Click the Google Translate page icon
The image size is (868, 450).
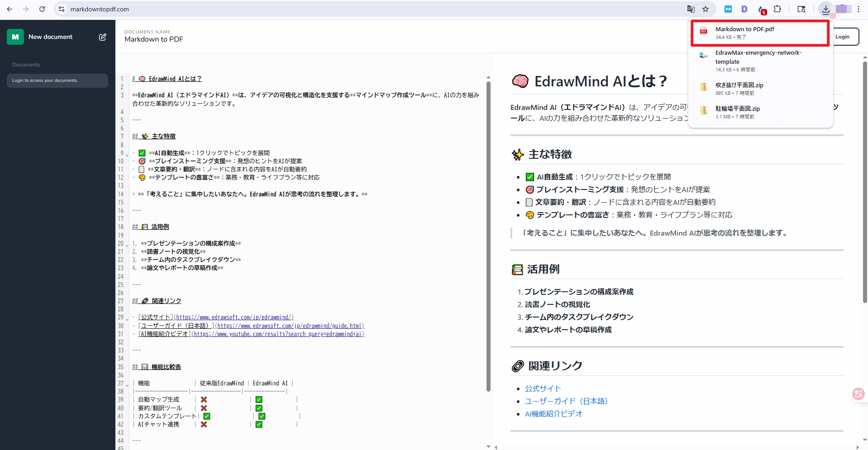tap(691, 9)
